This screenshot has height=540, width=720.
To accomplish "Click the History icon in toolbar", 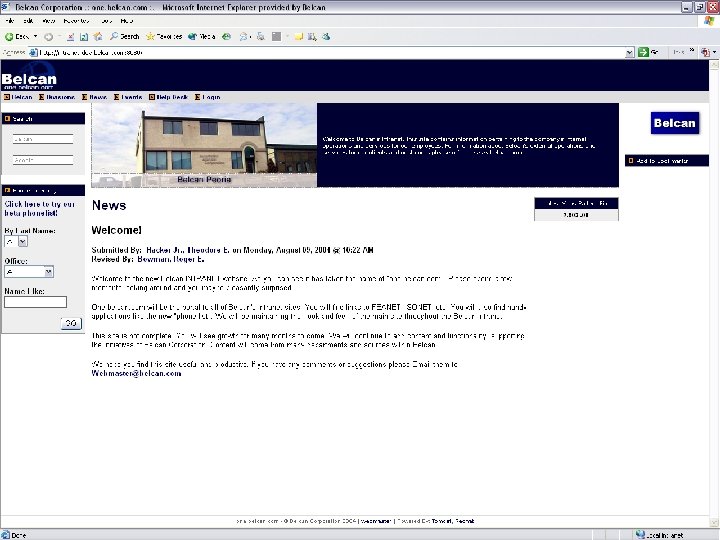I will click(226, 37).
